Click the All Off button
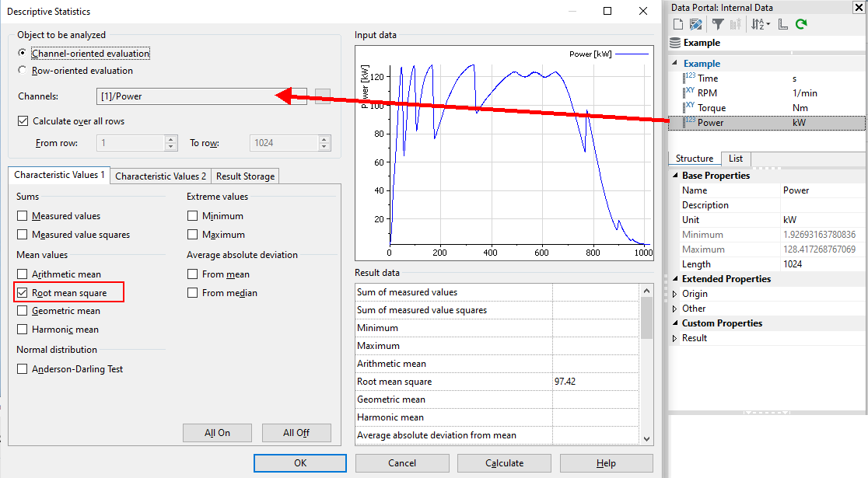The image size is (868, 478). 296,433
